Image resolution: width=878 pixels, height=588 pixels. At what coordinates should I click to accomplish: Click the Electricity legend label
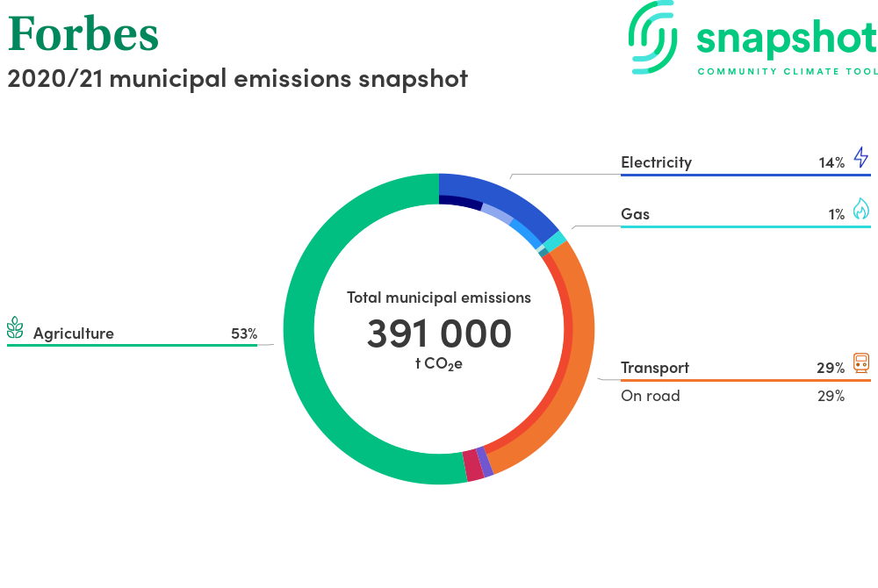coord(656,162)
